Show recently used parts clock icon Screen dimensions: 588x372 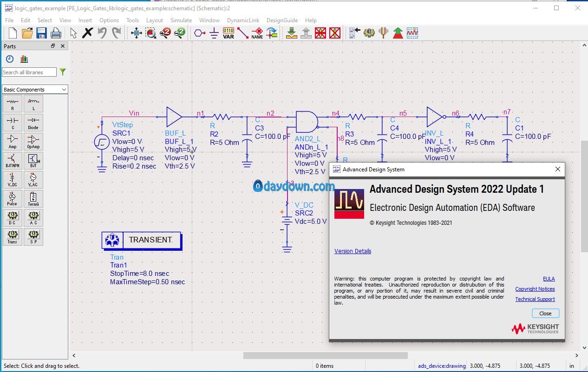click(10, 59)
